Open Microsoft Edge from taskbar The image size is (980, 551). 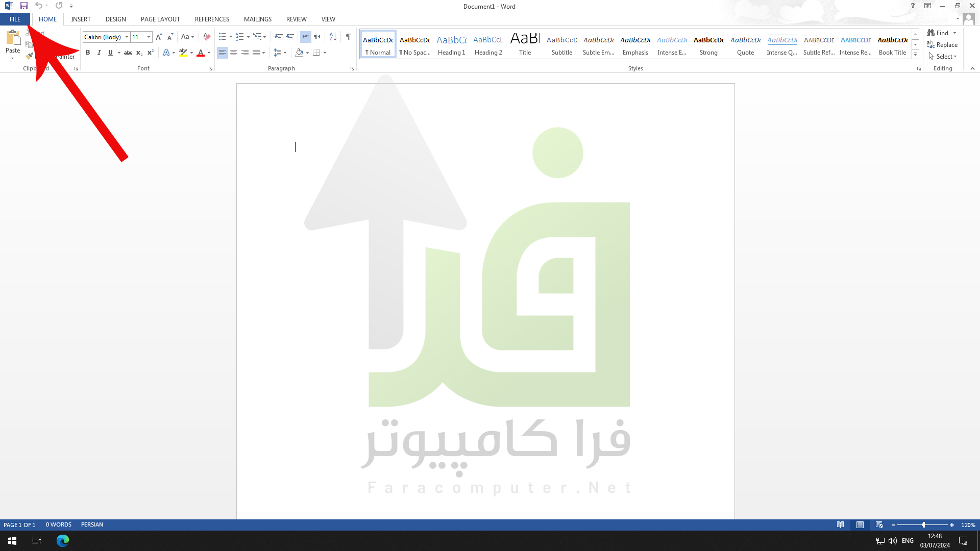click(63, 541)
